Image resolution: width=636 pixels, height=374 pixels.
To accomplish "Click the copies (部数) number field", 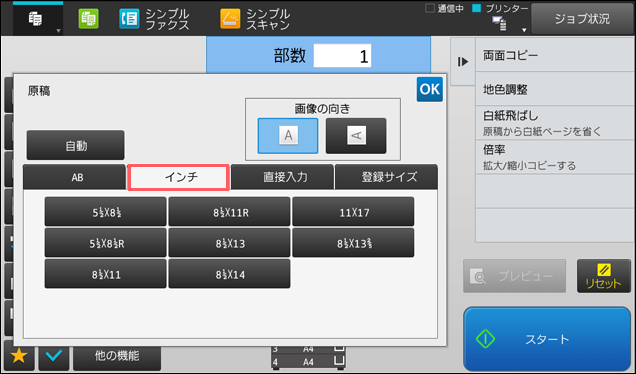I will (x=342, y=56).
